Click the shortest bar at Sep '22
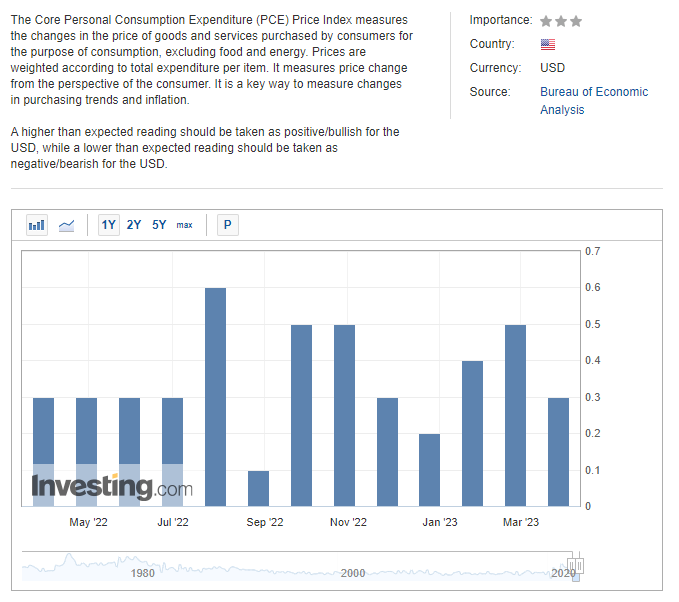This screenshot has width=679, height=602. [x=258, y=488]
